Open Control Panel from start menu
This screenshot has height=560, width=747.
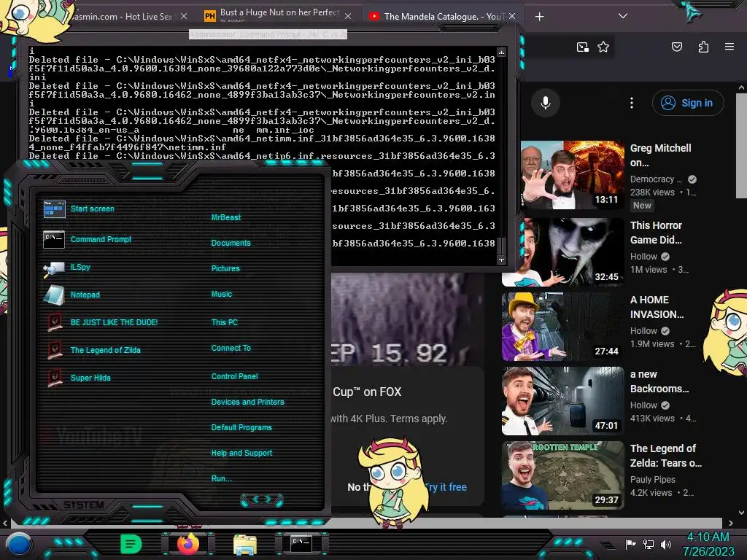[234, 377]
